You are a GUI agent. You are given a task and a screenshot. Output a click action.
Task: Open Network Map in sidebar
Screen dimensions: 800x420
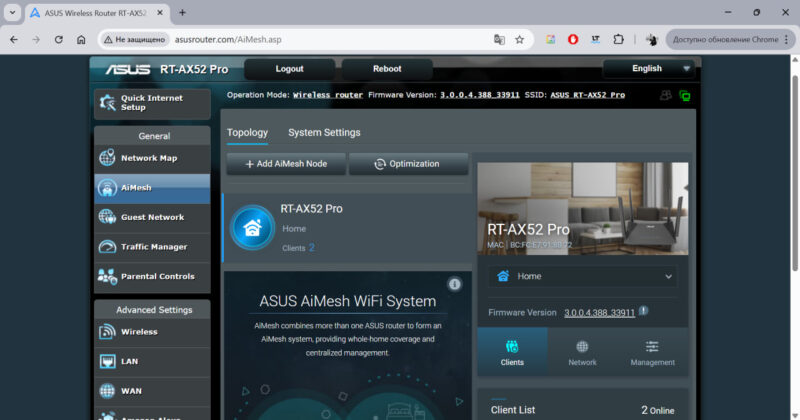click(x=152, y=158)
